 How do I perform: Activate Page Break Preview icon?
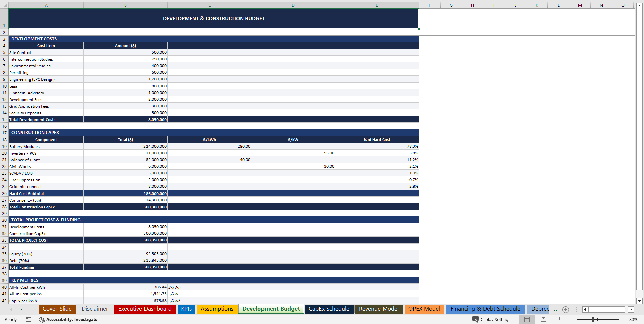561,319
